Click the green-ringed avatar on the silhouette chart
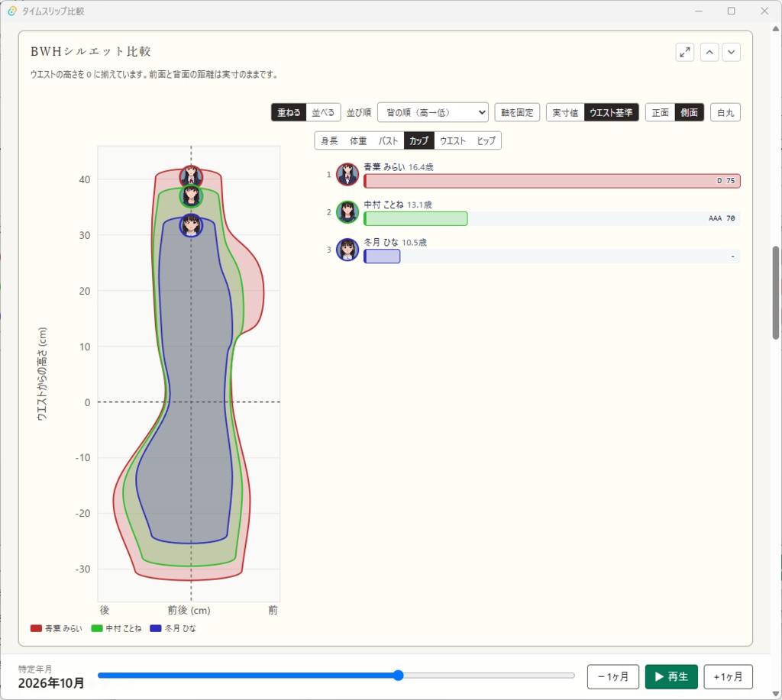Image resolution: width=782 pixels, height=700 pixels. [x=191, y=196]
